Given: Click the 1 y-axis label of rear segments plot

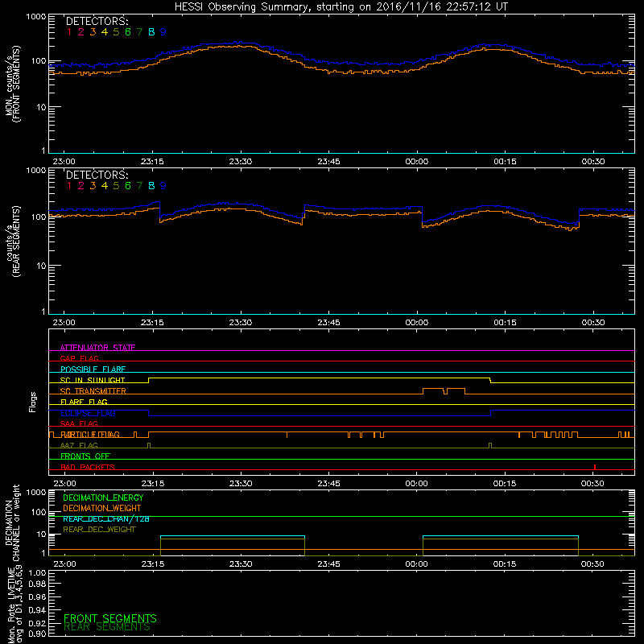Looking at the screenshot, I should tap(43, 312).
